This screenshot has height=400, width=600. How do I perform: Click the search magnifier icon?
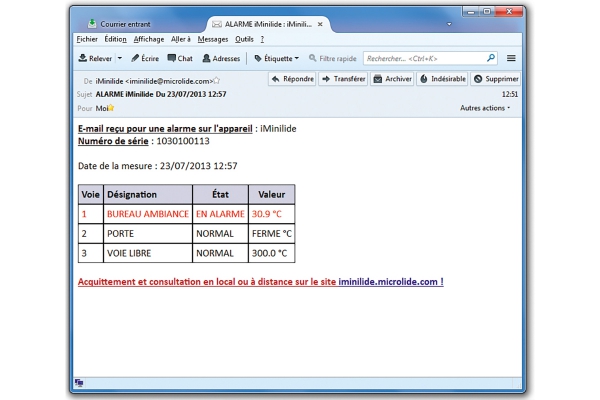click(x=491, y=58)
